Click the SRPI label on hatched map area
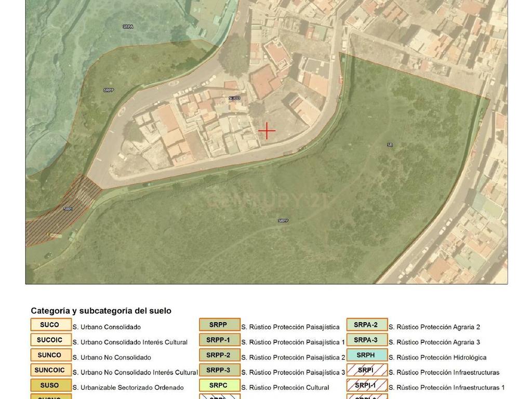 tap(68, 209)
